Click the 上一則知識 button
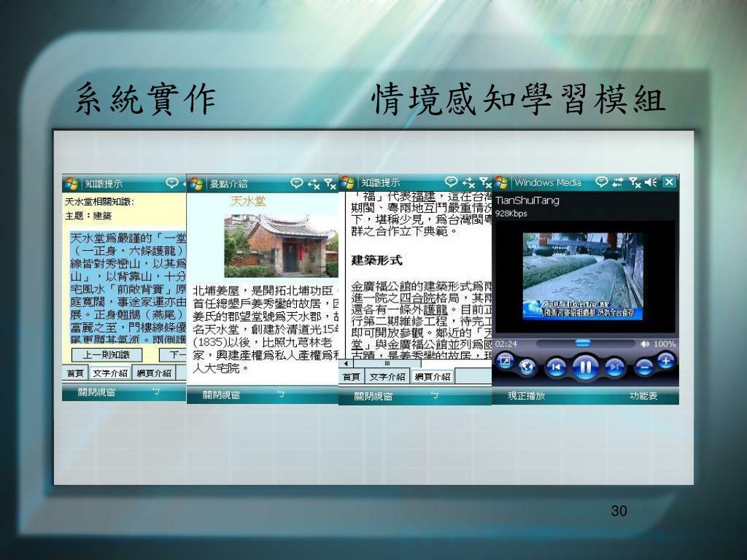 pos(107,355)
